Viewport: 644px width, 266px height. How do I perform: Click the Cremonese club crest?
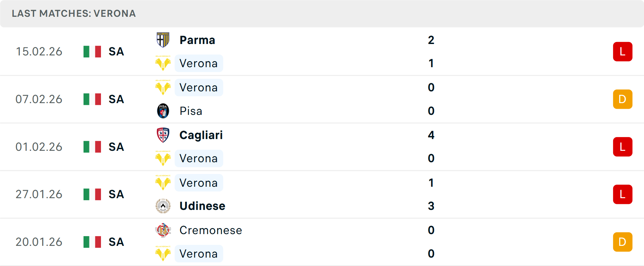point(163,230)
